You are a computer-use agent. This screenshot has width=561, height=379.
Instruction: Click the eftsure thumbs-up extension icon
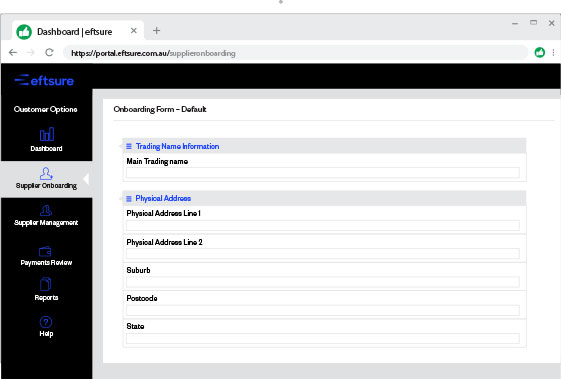(540, 53)
